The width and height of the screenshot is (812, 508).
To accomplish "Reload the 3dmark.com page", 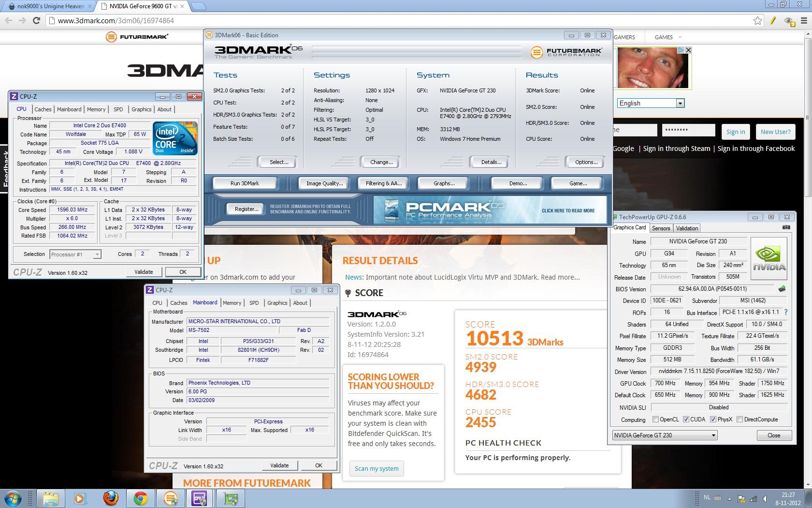I will tap(36, 20).
